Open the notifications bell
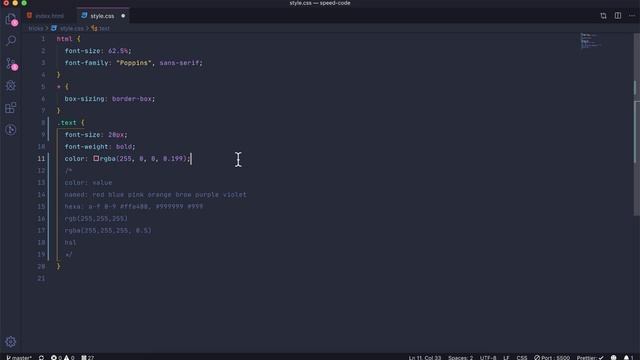The height and width of the screenshot is (360, 640). 627,357
